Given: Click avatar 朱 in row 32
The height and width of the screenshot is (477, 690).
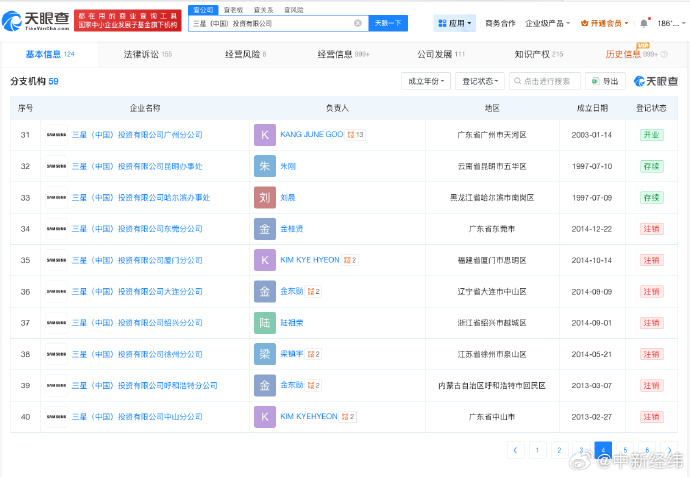Looking at the screenshot, I should point(265,166).
